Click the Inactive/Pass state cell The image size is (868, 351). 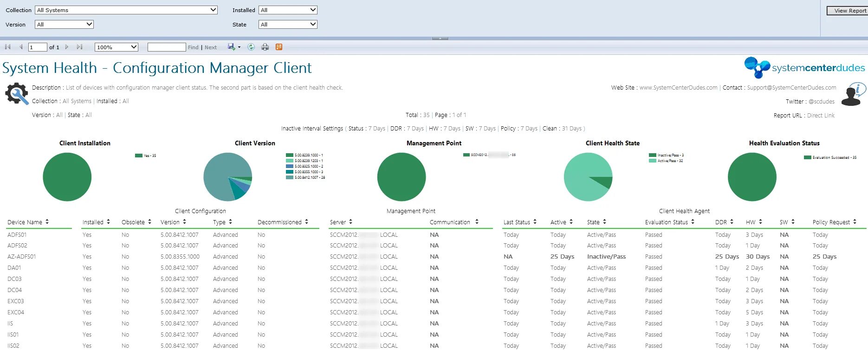pos(606,256)
